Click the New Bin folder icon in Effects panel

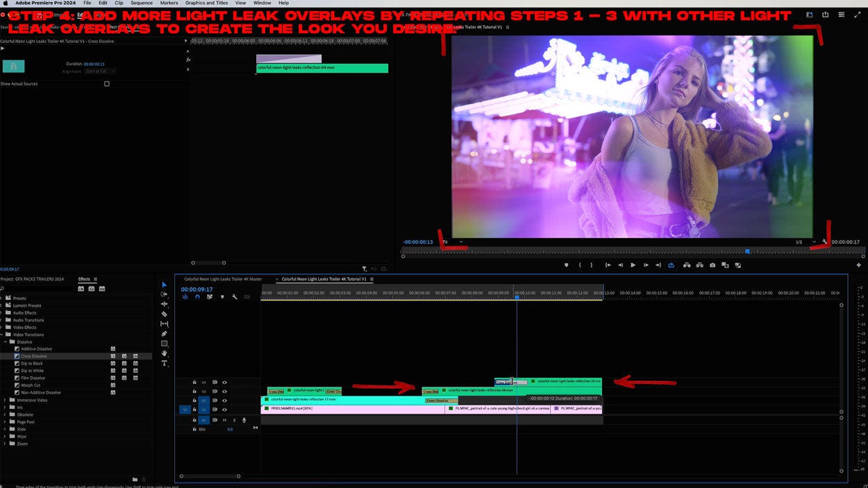coord(135,479)
